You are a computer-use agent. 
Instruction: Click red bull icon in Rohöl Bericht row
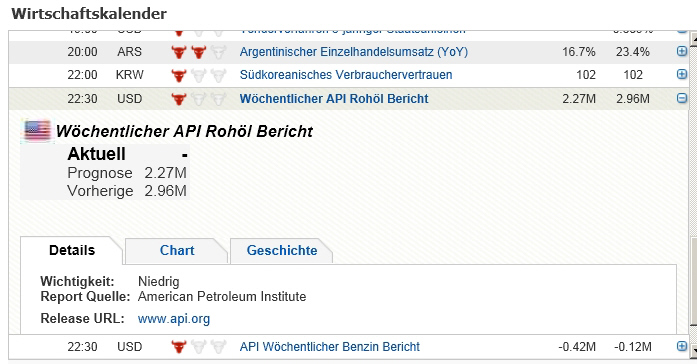(179, 99)
